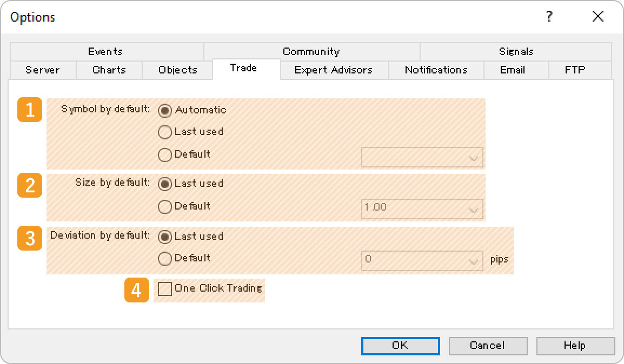Open the Signals tab

coord(516,51)
